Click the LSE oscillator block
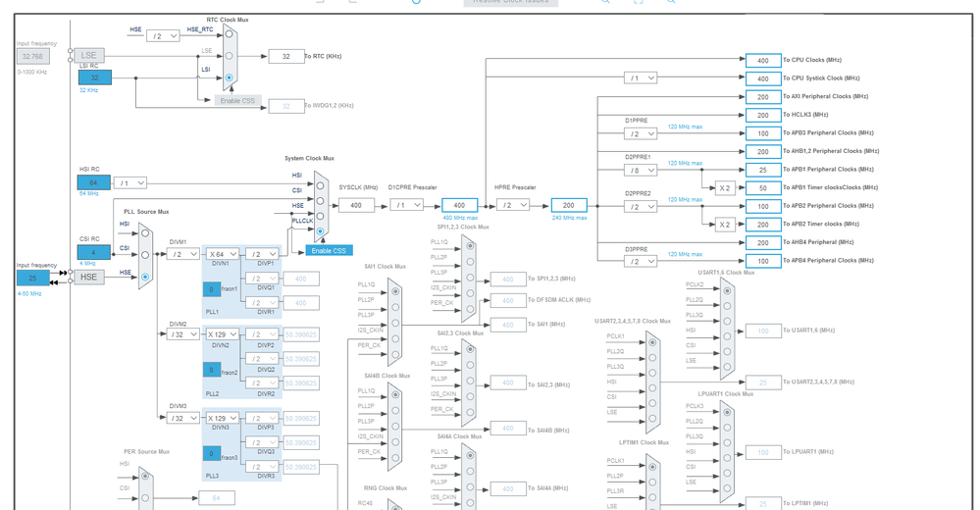Screen dimensions: 980x510 point(88,55)
